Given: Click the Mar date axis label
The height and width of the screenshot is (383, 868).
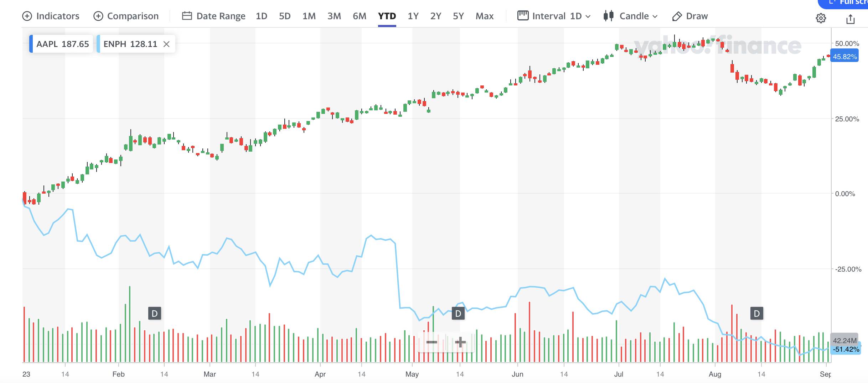Looking at the screenshot, I should coord(210,374).
